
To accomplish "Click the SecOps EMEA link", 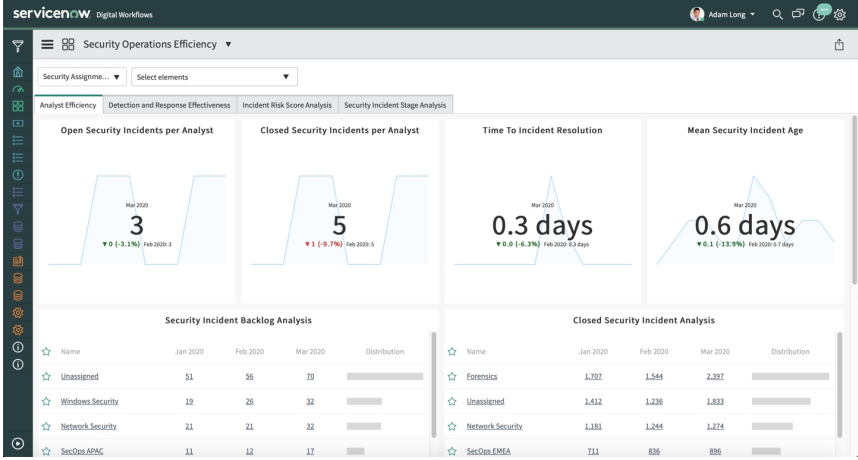I will coord(489,451).
